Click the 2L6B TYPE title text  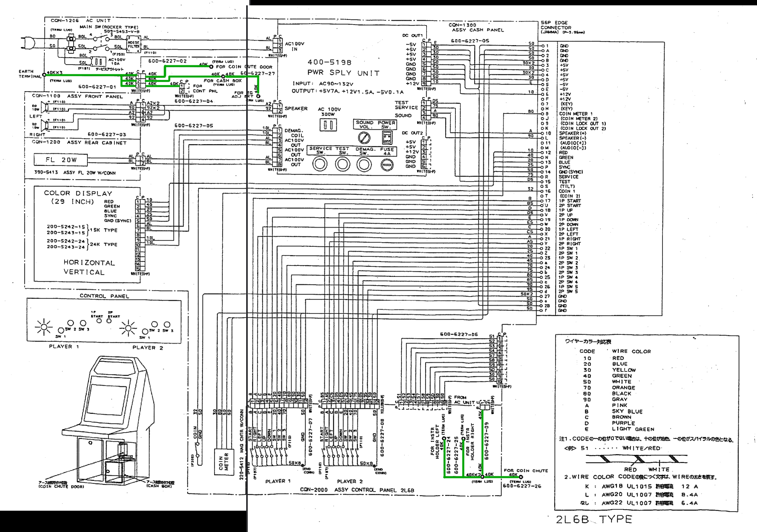[x=594, y=520]
